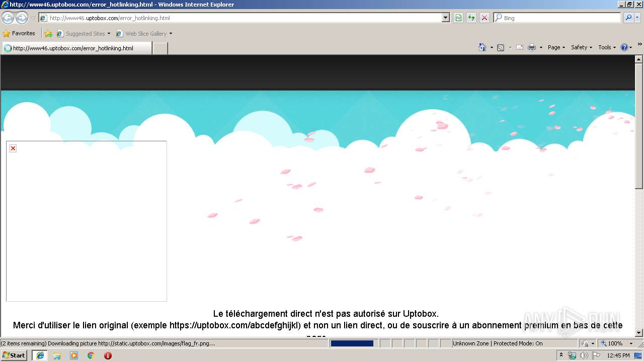644x362 pixels.
Task: Stop loading with the red X icon
Action: [x=484, y=18]
